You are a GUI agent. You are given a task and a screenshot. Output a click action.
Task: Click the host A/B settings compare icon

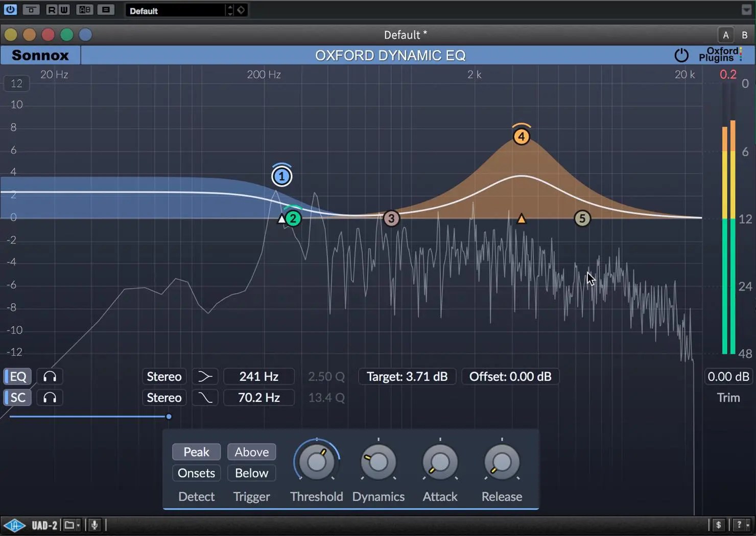[x=84, y=9]
